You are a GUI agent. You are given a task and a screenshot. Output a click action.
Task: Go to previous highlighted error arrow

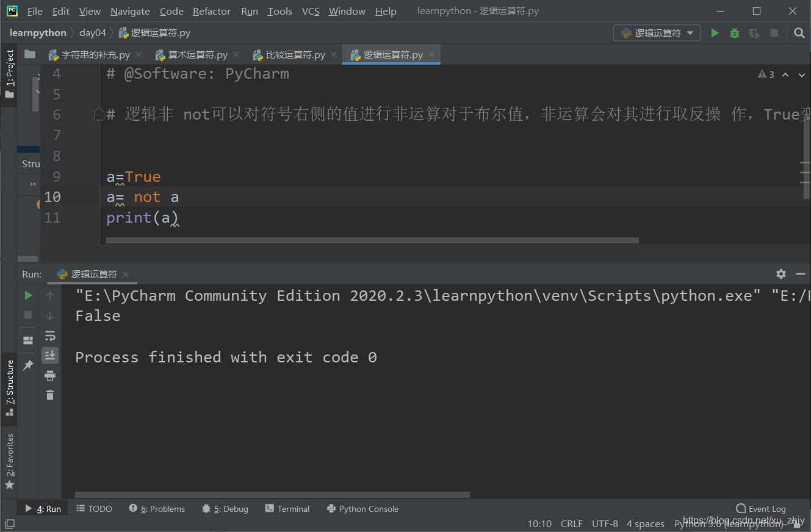point(785,74)
